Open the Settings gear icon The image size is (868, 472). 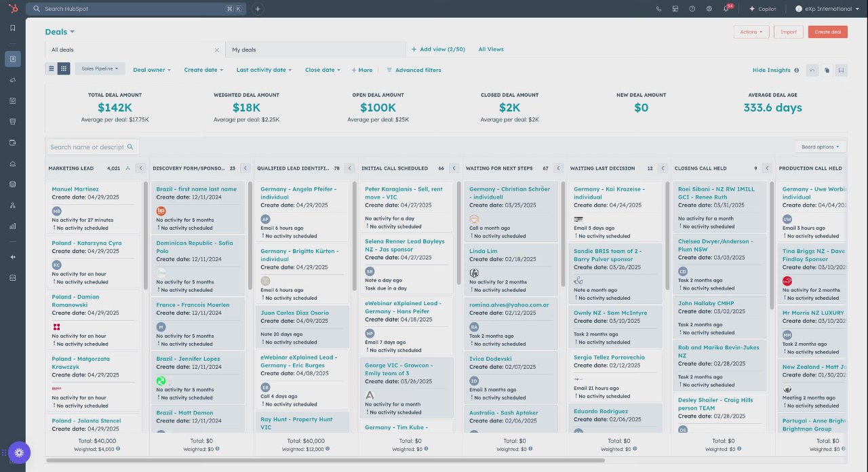point(709,9)
